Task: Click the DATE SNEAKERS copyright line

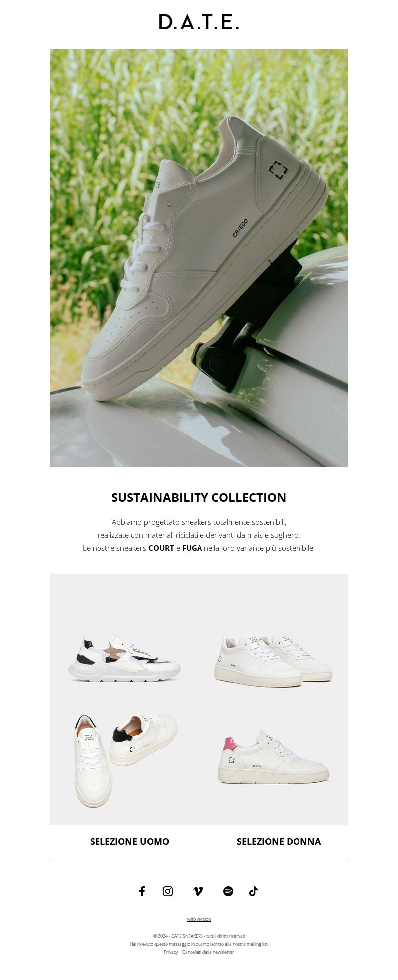Action: point(199,936)
